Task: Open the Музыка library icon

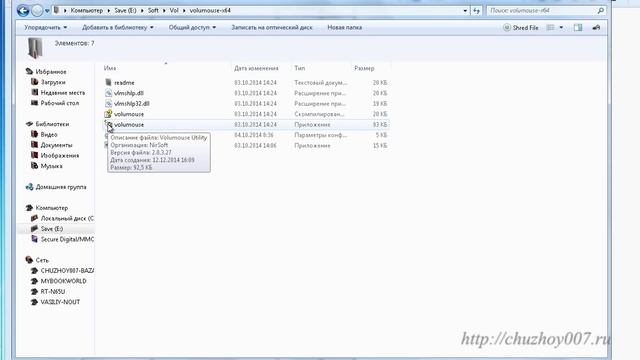Action: pyautogui.click(x=35, y=166)
